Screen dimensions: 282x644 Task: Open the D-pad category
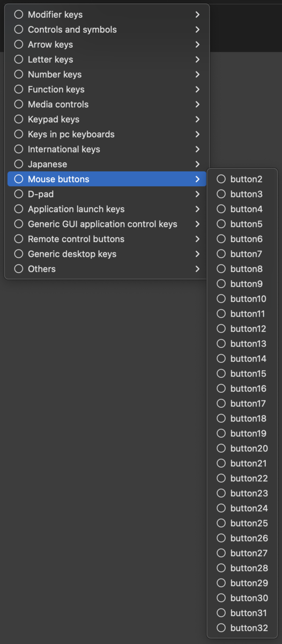(x=107, y=194)
